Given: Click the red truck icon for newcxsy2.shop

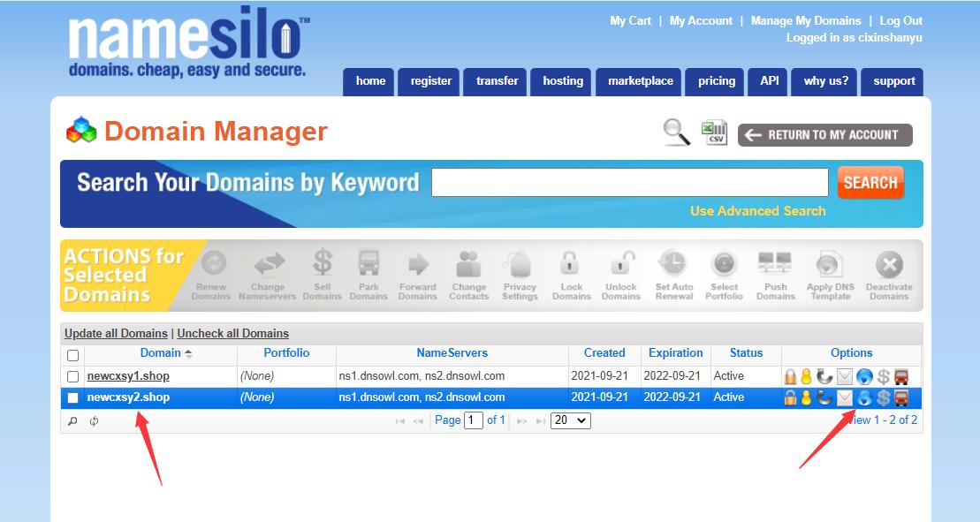Looking at the screenshot, I should click(901, 397).
